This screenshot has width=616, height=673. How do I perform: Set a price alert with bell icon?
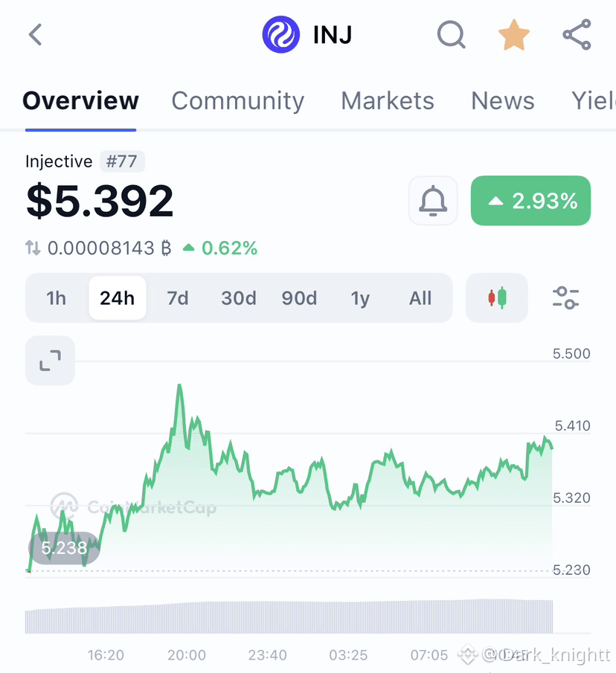point(433,201)
